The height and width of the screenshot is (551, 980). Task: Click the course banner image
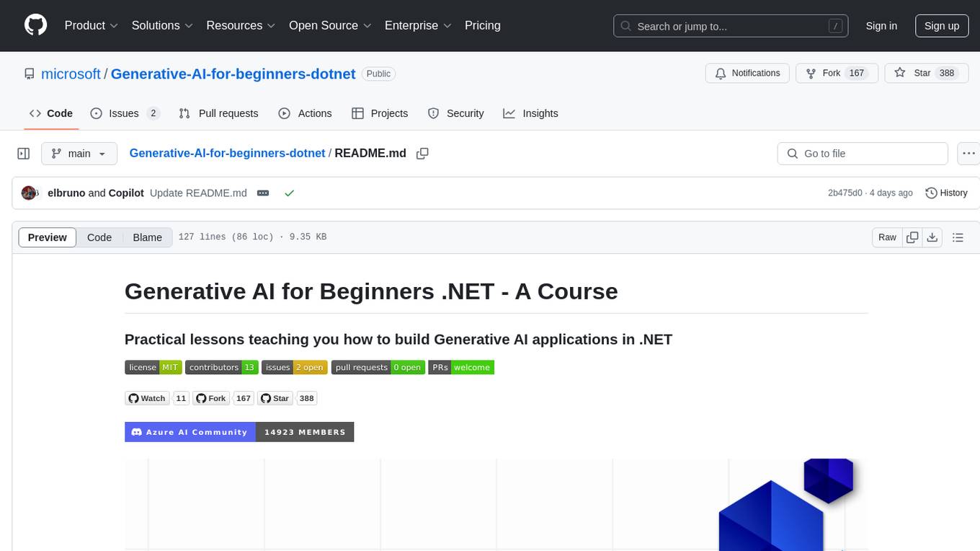coord(496,504)
